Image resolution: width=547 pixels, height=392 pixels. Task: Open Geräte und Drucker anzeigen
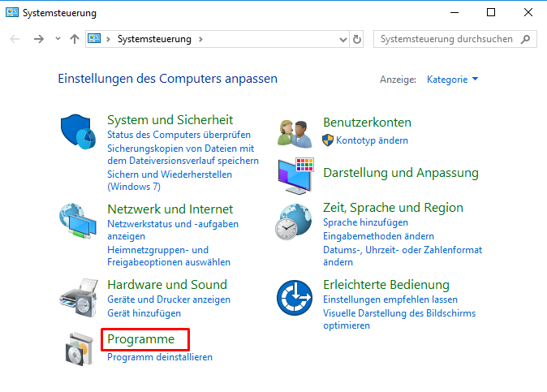[169, 299]
